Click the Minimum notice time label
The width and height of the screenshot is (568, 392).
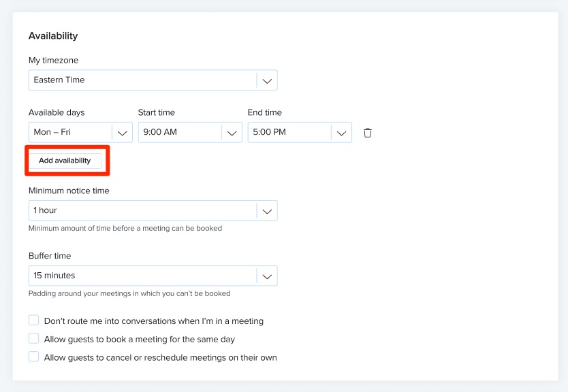coord(69,191)
